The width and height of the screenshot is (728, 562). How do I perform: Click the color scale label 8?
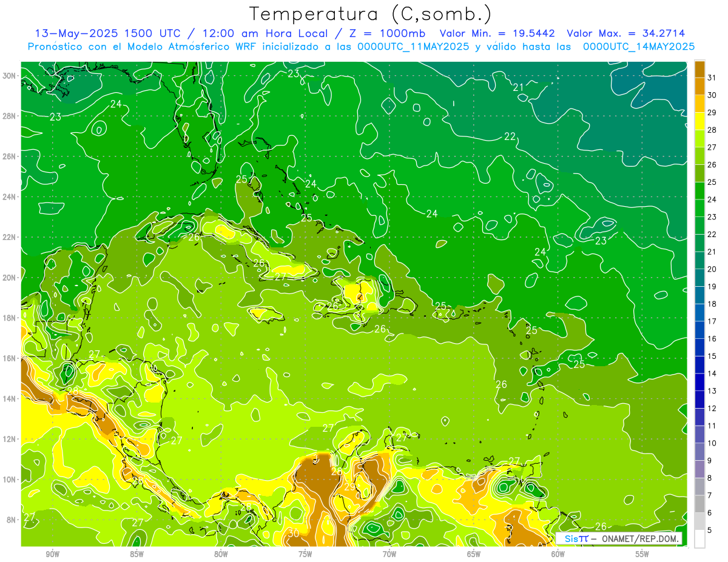(x=710, y=478)
